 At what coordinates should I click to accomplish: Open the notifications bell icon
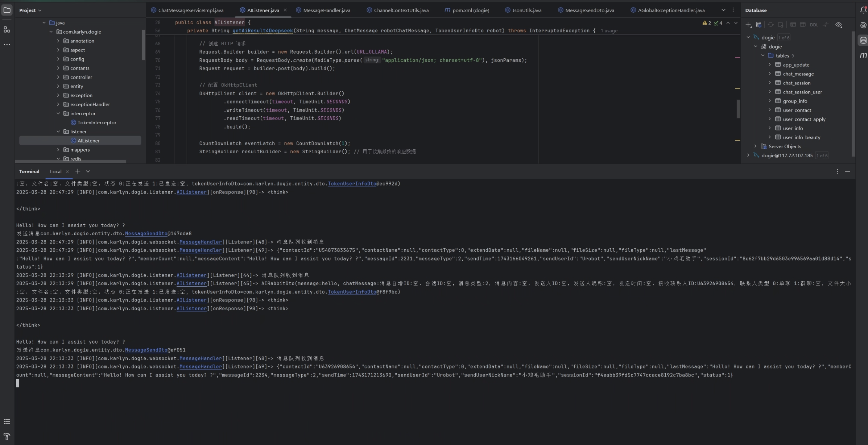pyautogui.click(x=863, y=10)
